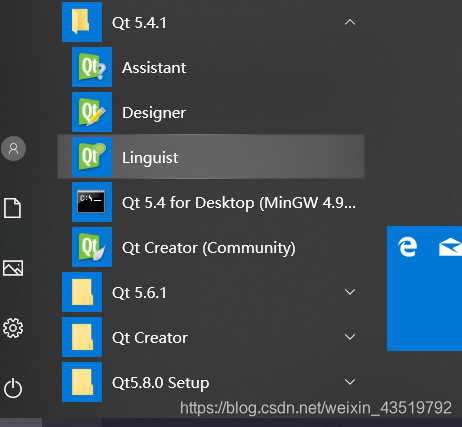Collapse the Qt 5.4.1 folder chevron

coord(350,22)
